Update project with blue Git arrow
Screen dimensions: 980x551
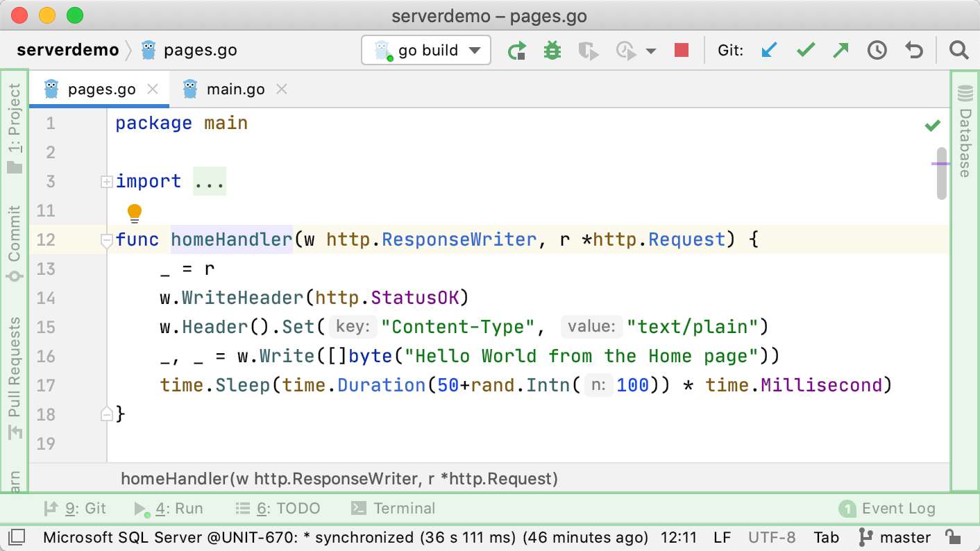[x=768, y=51]
